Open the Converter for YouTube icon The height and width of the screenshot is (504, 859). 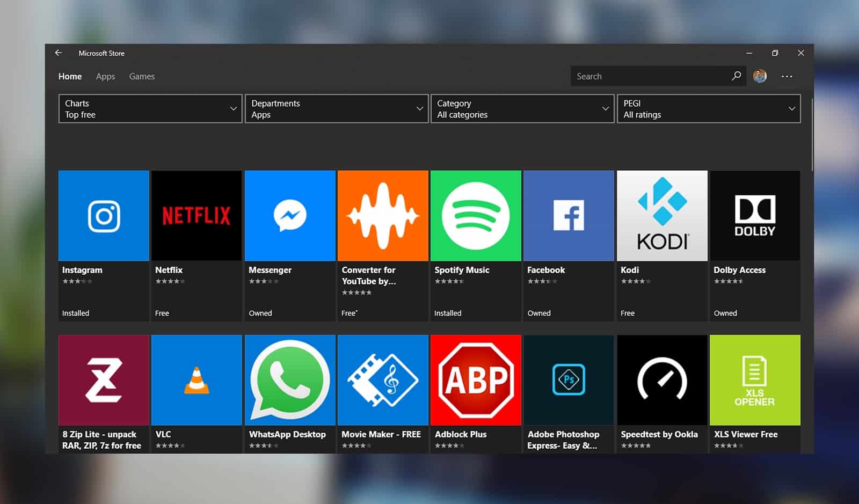point(383,216)
